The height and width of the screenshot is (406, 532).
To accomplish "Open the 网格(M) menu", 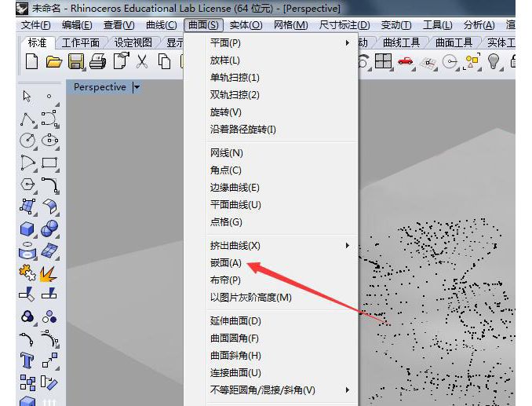I will (291, 25).
